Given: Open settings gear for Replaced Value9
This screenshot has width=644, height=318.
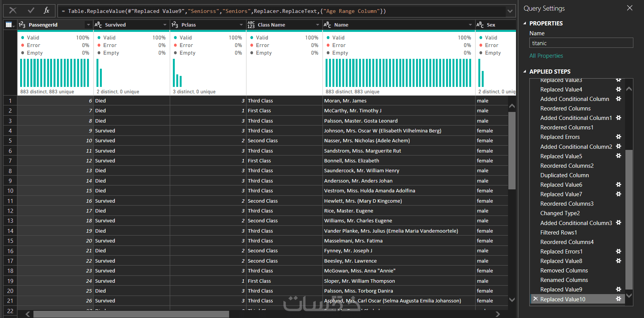Looking at the screenshot, I should 619,289.
